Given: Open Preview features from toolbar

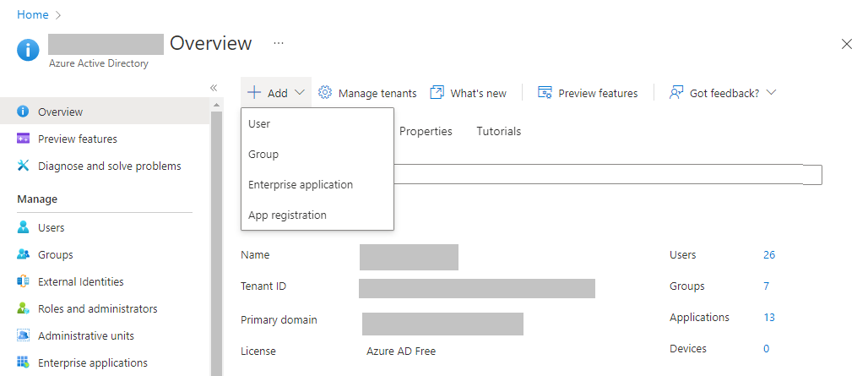Looking at the screenshot, I should (x=588, y=93).
